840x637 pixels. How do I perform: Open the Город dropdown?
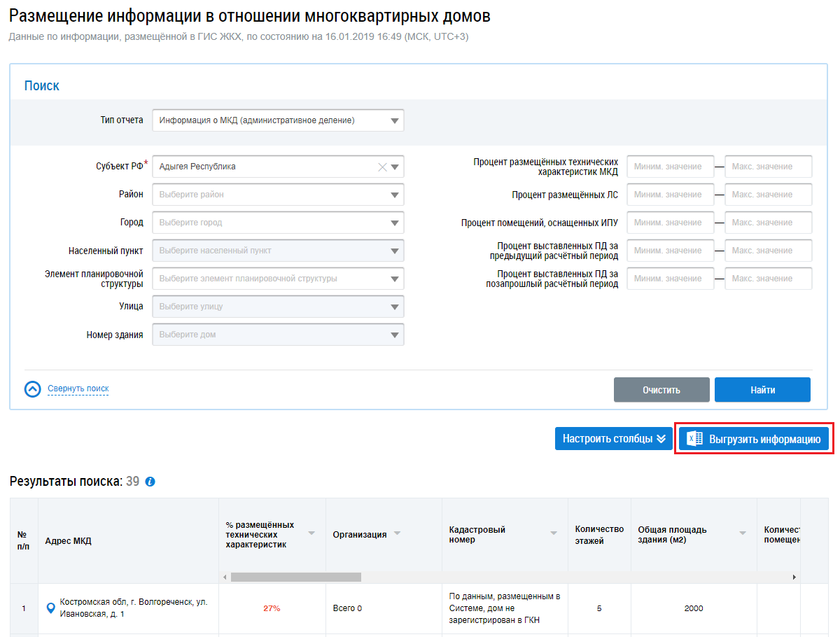(x=278, y=223)
